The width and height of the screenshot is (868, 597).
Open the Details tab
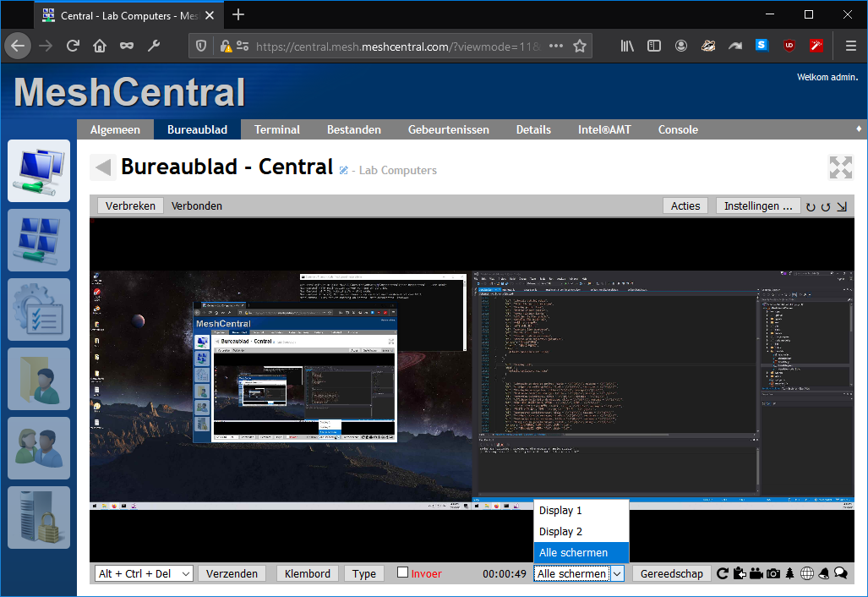[533, 129]
